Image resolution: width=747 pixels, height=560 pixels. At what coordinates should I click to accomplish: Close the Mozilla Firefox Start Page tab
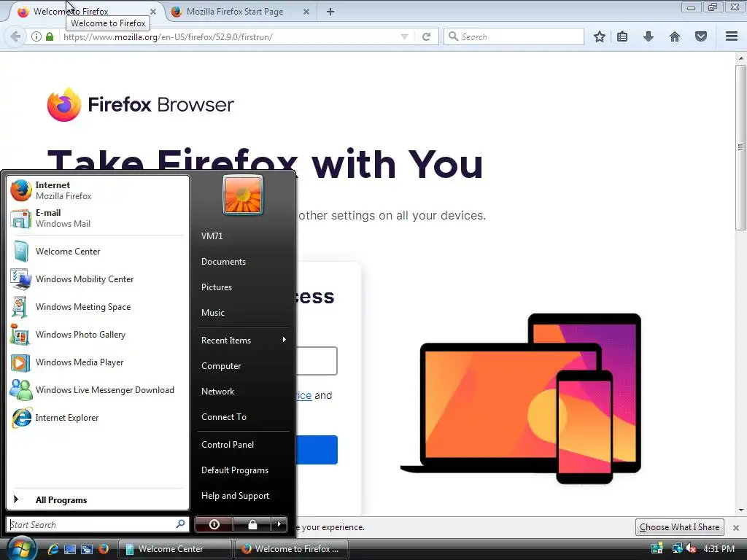coord(306,12)
